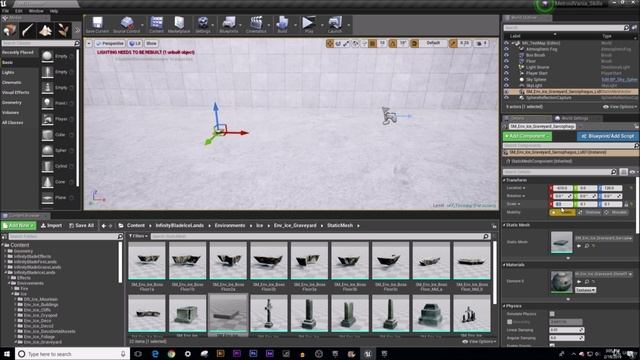The image size is (640, 360).
Task: Toggle SphereReflectionCapture visibility eye
Action: tap(507, 98)
